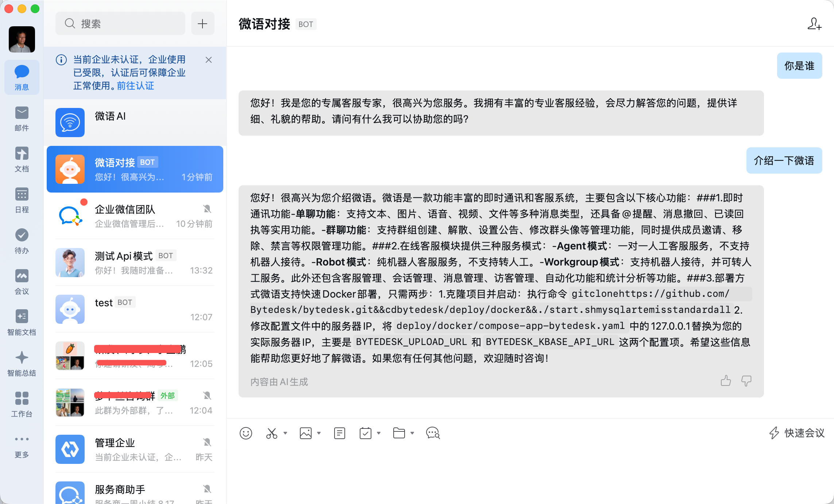Open the 文档 documents section
This screenshot has width=834, height=504.
(22, 159)
